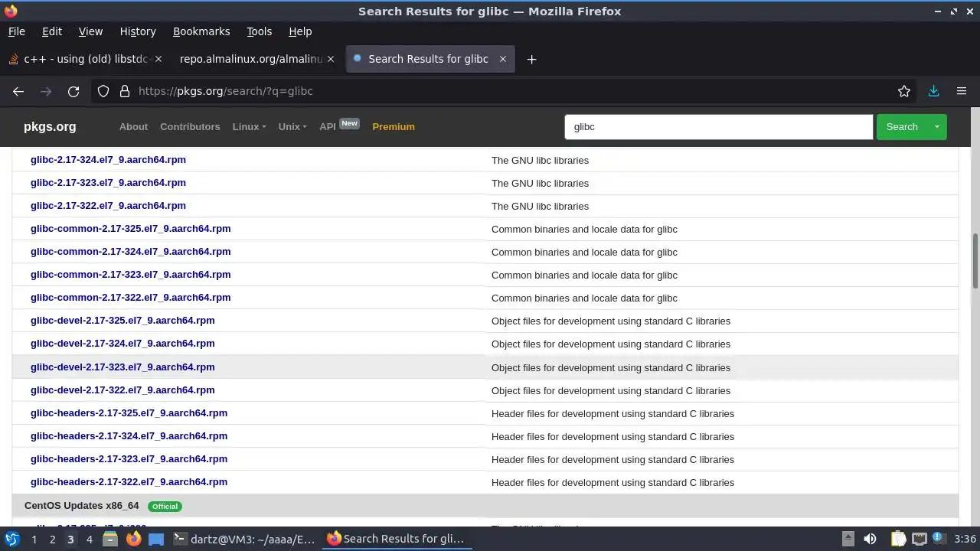The height and width of the screenshot is (551, 980).
Task: Focus the glibc search input field
Action: click(719, 127)
